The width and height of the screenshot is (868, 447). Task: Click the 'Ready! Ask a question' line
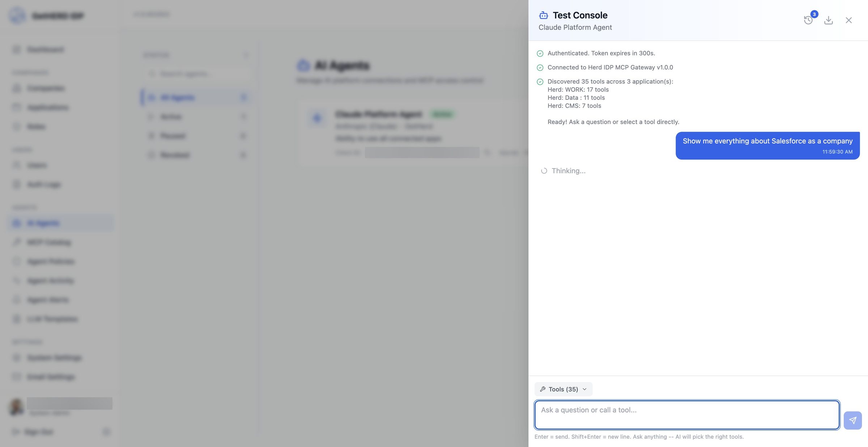[x=613, y=122]
